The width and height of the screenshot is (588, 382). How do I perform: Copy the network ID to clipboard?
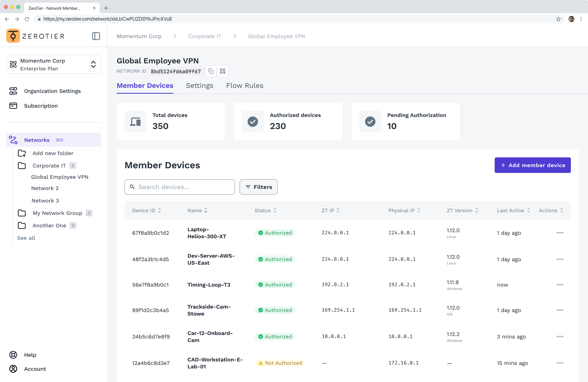point(211,71)
